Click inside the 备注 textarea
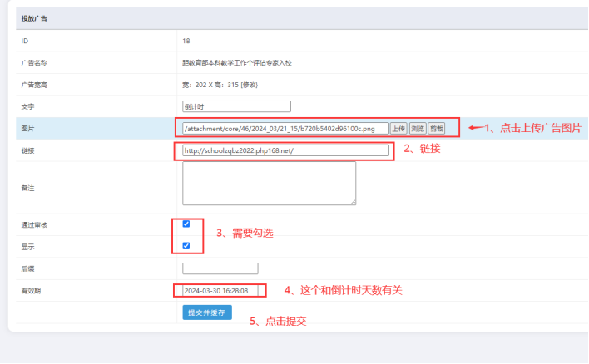 (x=269, y=183)
